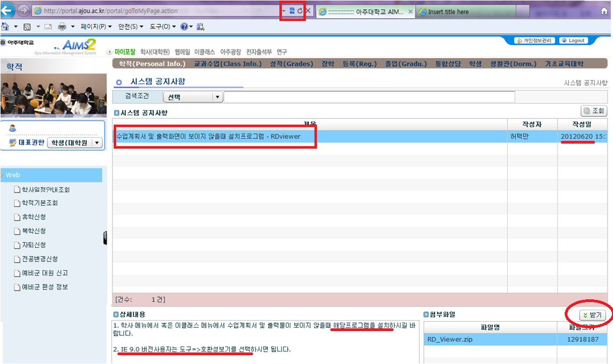Click the browser back arrow button
This screenshot has width=613, height=364.
point(8,10)
